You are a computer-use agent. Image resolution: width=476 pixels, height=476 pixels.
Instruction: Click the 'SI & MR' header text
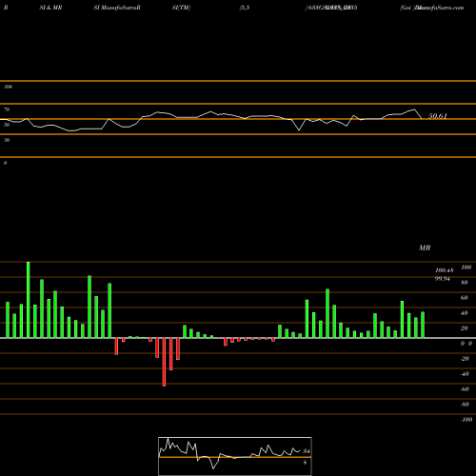[50, 8]
